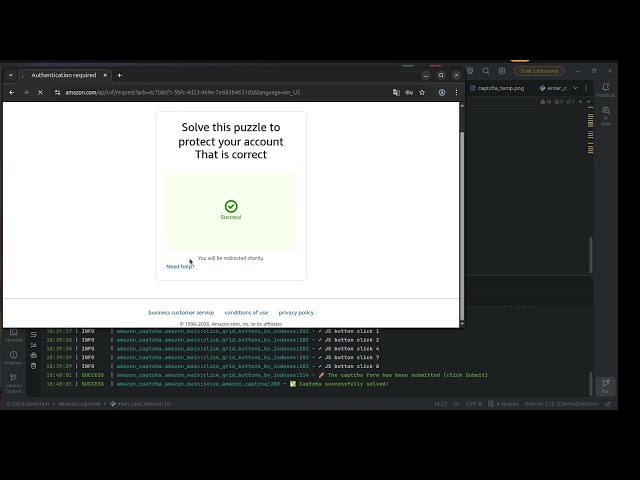
Task: Change line separator LF in status bar
Action: (456, 404)
